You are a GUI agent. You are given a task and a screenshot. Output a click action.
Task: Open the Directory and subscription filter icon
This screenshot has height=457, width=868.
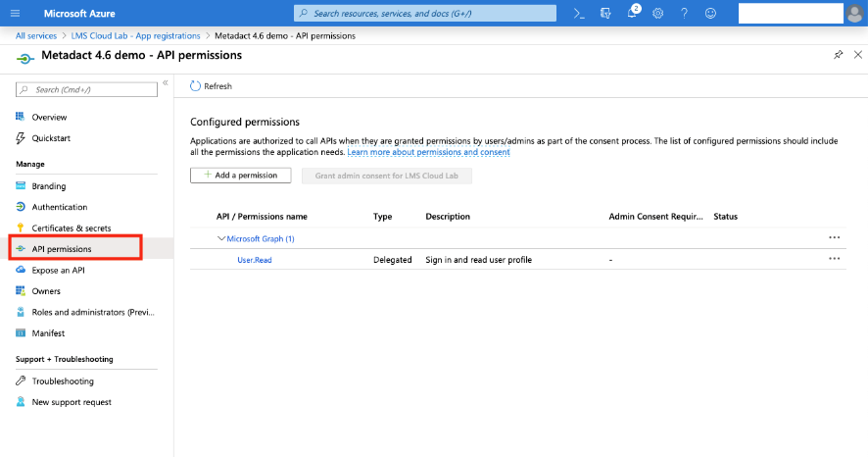click(x=605, y=14)
